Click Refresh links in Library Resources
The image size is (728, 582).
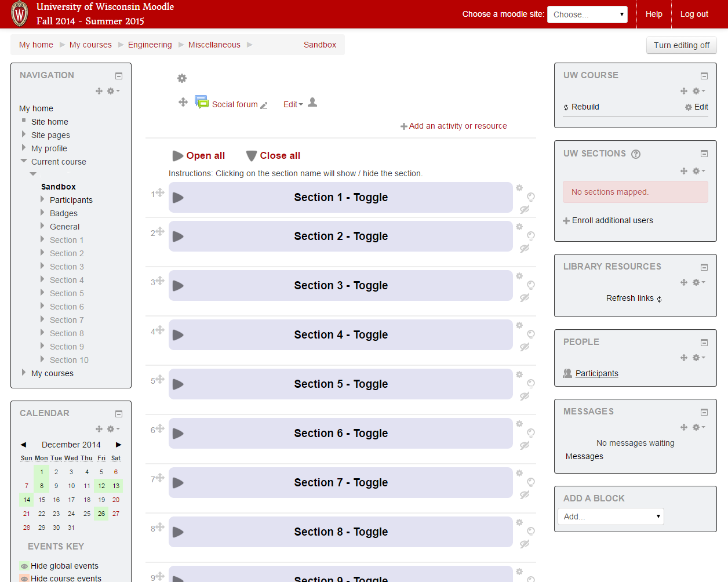[x=634, y=299]
